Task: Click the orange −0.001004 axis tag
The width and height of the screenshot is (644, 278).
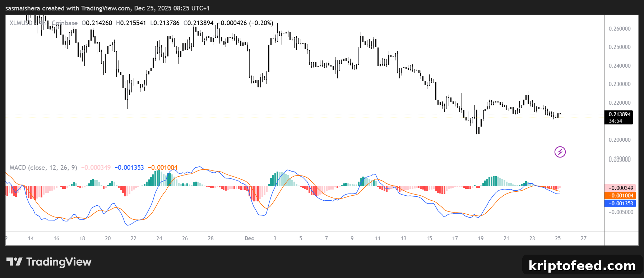Action: (x=620, y=196)
